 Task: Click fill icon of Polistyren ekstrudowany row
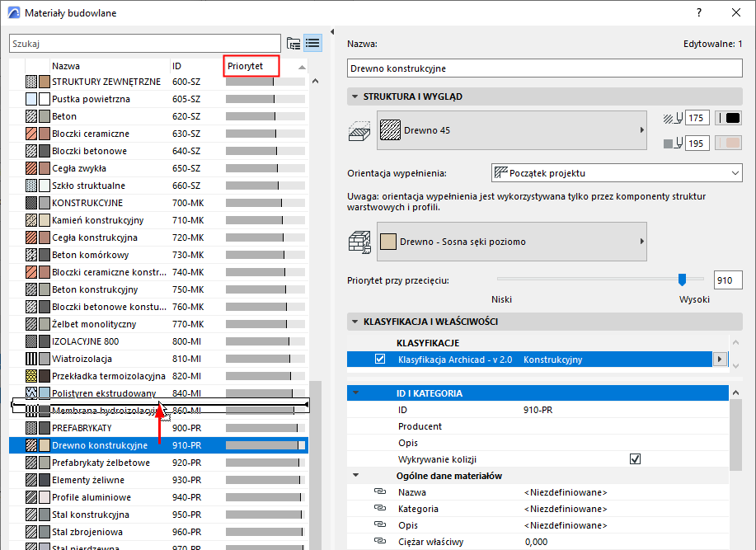[x=31, y=393]
